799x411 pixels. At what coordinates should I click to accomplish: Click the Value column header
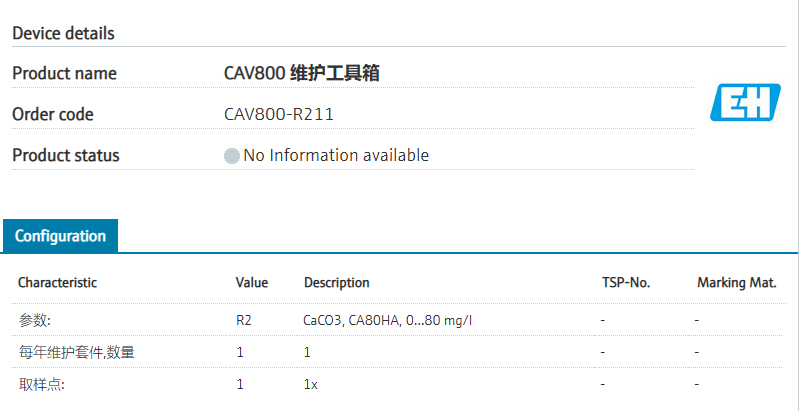[x=252, y=283]
